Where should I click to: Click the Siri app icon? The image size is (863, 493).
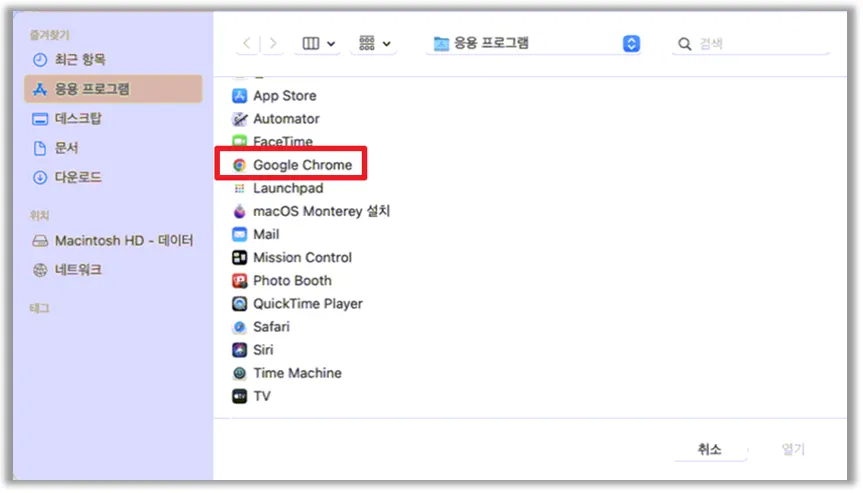coord(239,350)
